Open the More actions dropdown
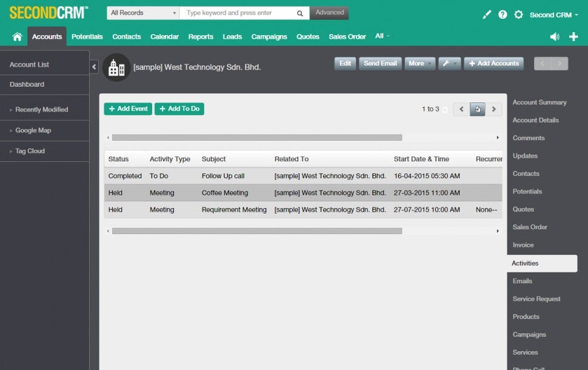The height and width of the screenshot is (370, 588). click(x=419, y=63)
